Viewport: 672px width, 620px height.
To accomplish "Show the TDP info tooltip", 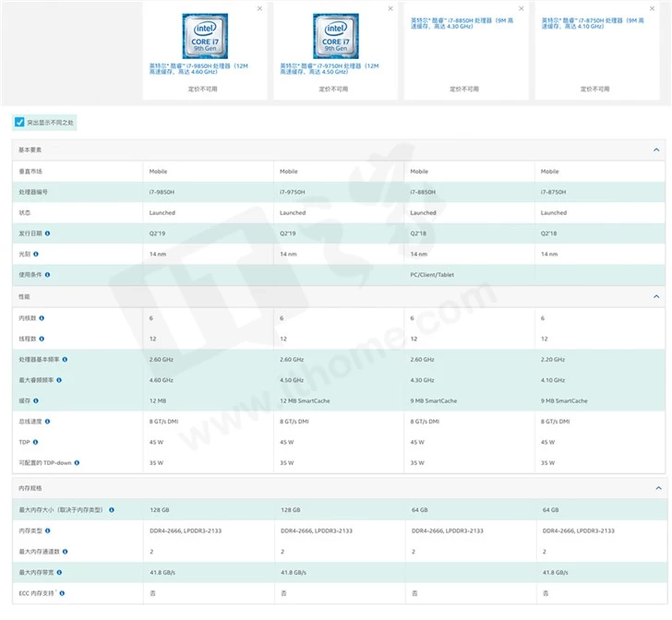I will point(35,442).
